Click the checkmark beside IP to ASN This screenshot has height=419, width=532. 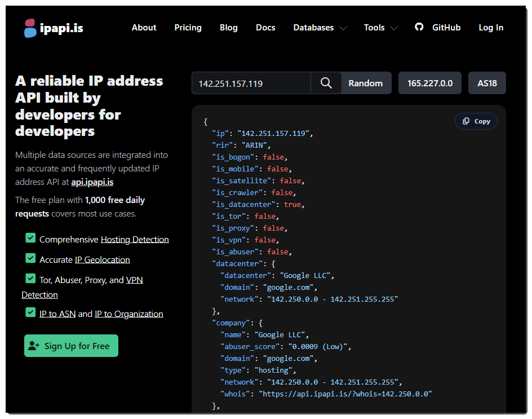pyautogui.click(x=30, y=312)
